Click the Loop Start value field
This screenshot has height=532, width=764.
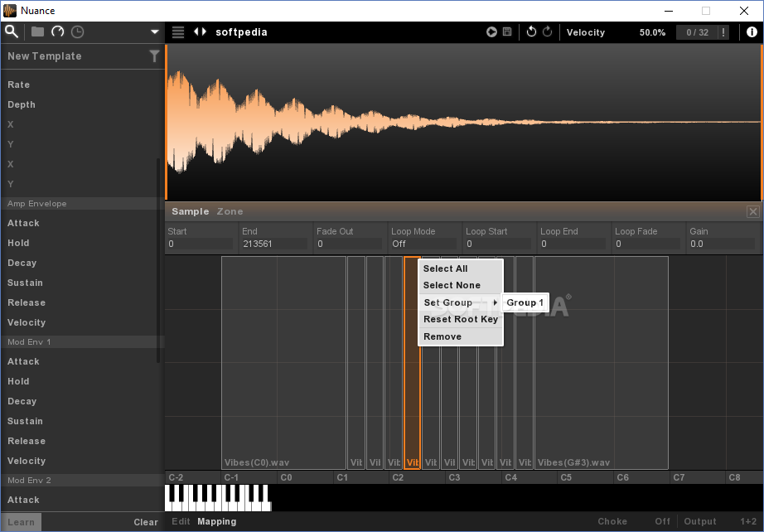(x=499, y=244)
